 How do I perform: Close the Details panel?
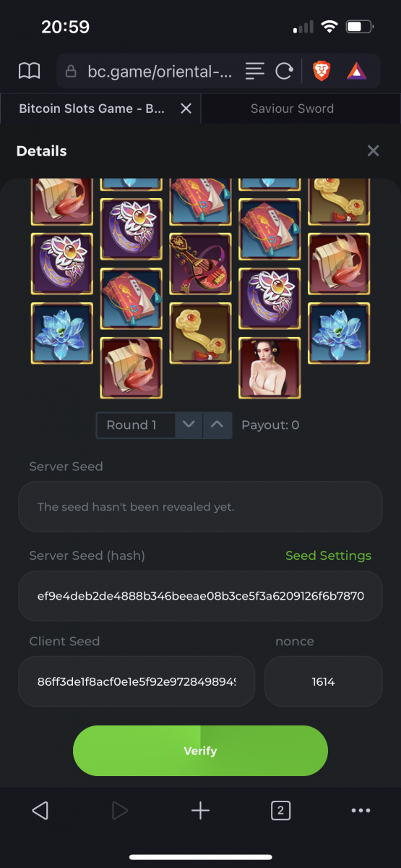pos(373,150)
